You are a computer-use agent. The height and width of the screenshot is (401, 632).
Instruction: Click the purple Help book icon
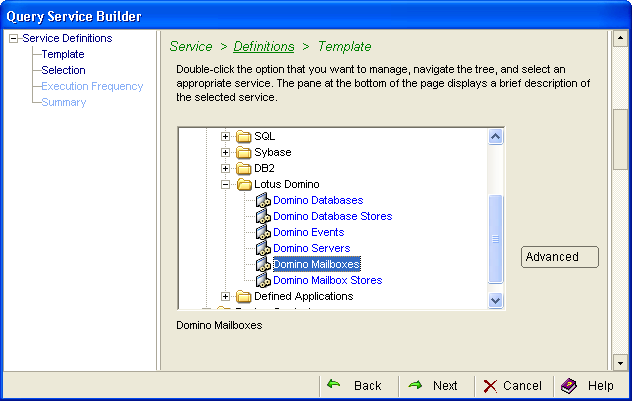[569, 386]
